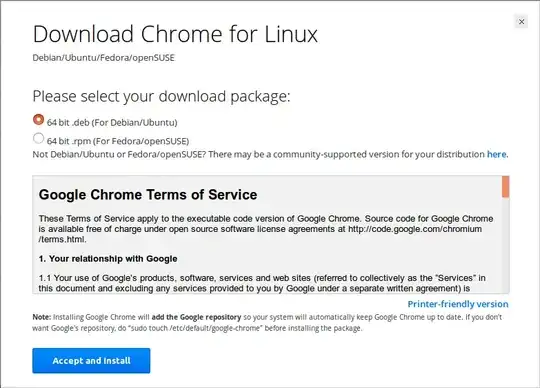
Task: Open the community-supported 'here' link
Action: (496, 154)
